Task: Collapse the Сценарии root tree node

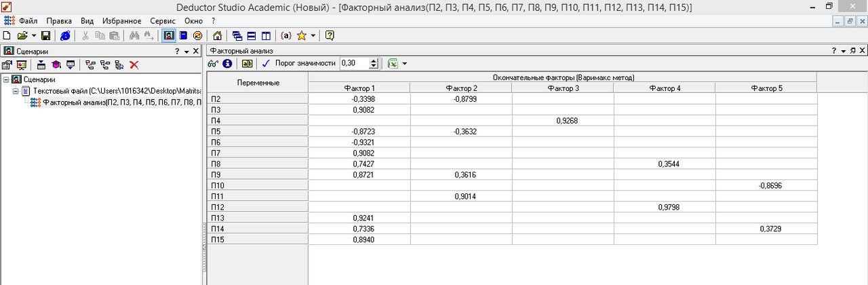Action: (6, 79)
